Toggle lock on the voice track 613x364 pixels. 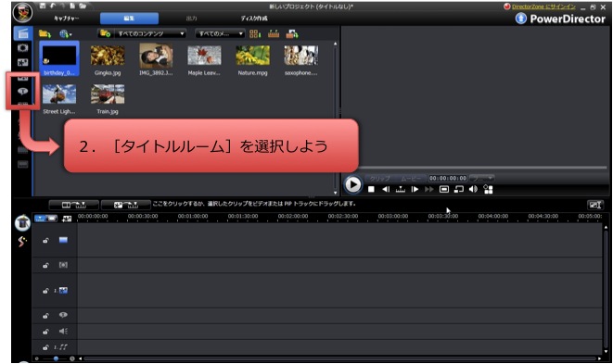[x=45, y=332]
